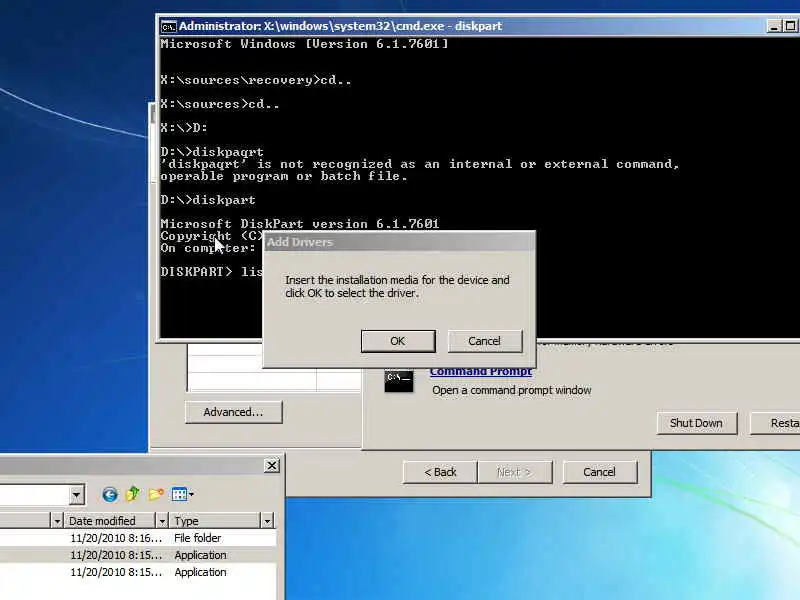Sort by Date modified column header
The height and width of the screenshot is (600, 800).
click(109, 520)
